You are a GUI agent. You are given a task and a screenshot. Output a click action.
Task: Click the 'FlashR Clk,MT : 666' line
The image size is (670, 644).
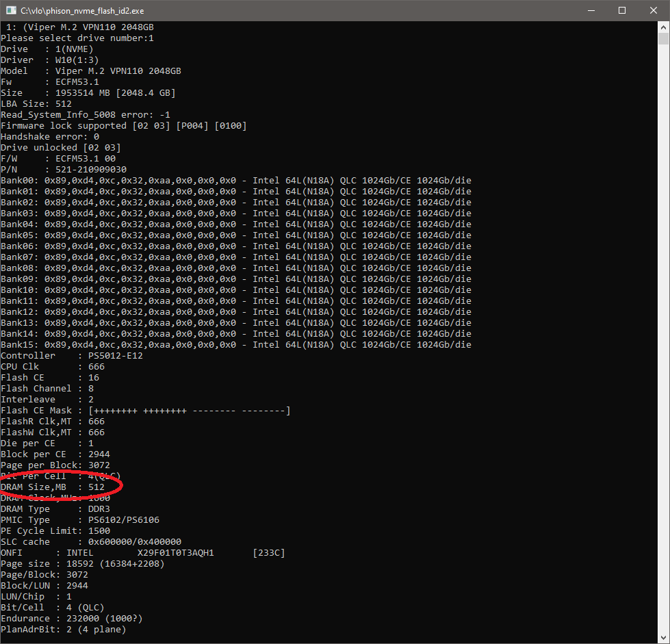(53, 422)
